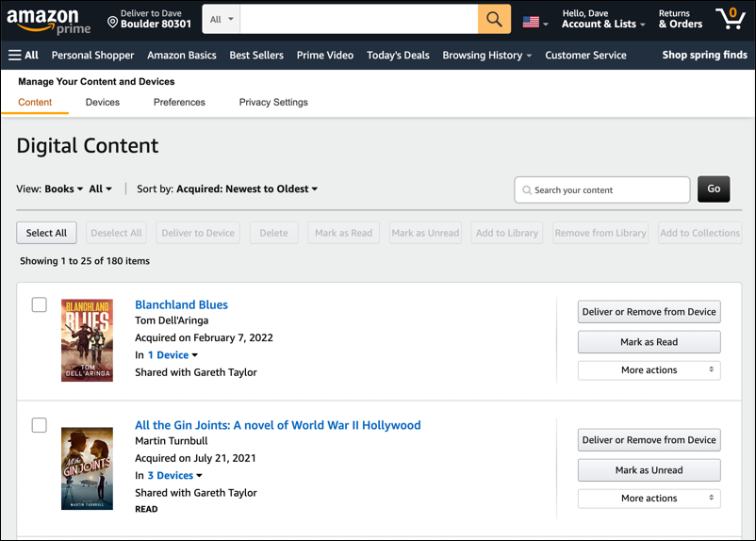Open More actions for All the Gin Joints
Viewport: 756px width, 541px height.
pyautogui.click(x=649, y=499)
